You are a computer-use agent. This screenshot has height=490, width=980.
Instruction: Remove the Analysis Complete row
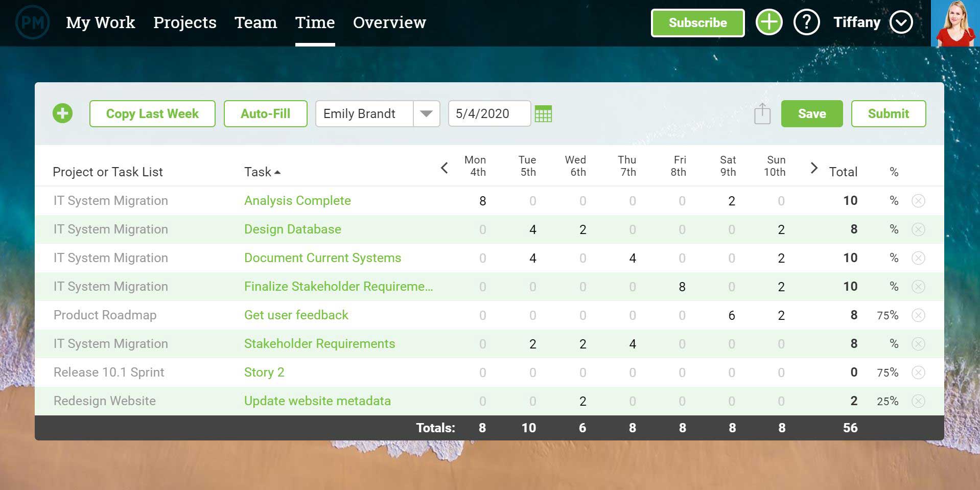(x=918, y=201)
